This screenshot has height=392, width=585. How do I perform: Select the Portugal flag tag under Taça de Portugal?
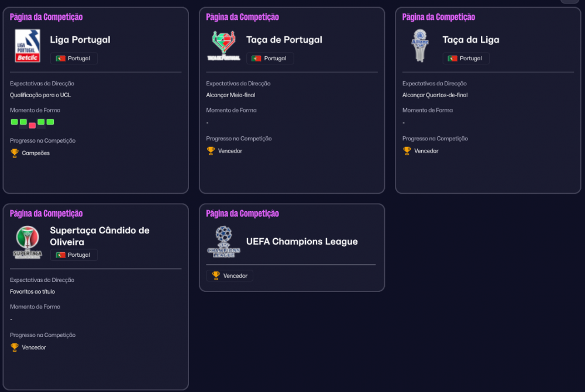pyautogui.click(x=270, y=58)
